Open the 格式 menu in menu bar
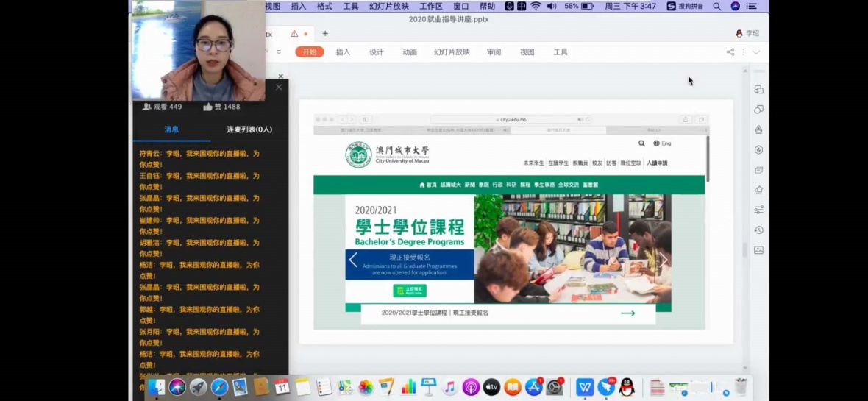This screenshot has width=868, height=401. click(324, 6)
